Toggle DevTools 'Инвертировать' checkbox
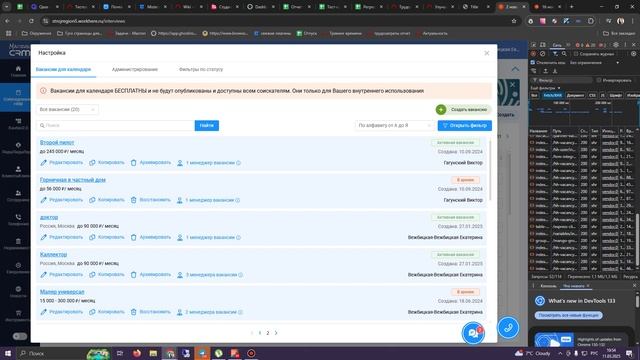Image resolution: width=640 pixels, height=360 pixels. 599,80
